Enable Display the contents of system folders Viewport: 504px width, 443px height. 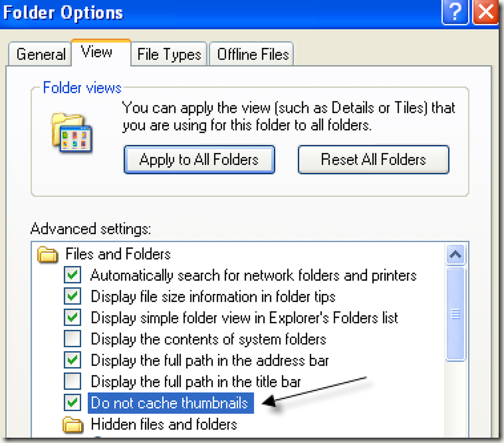pyautogui.click(x=72, y=339)
